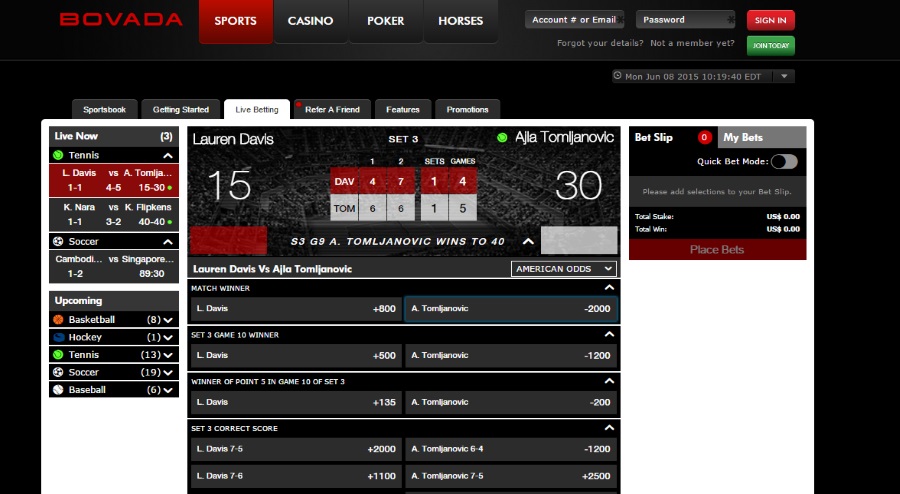This screenshot has width=900, height=494.
Task: Click the Hockey icon under Upcoming
Action: 58,337
